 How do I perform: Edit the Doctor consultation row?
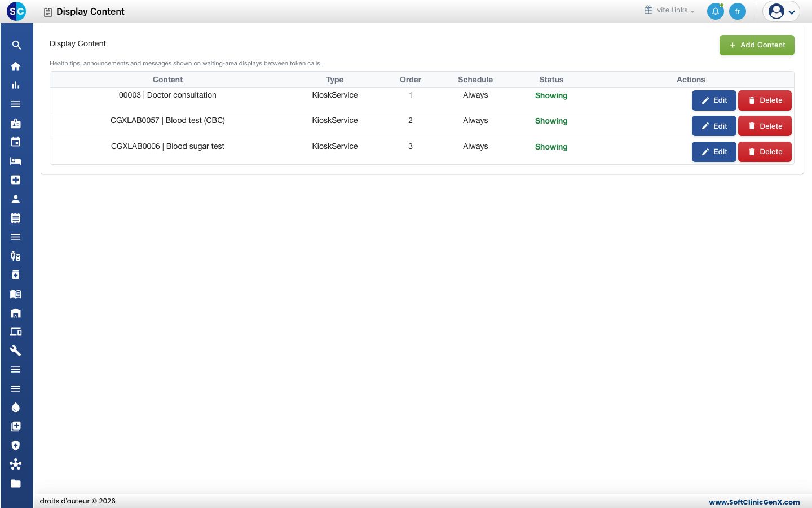[x=714, y=100]
